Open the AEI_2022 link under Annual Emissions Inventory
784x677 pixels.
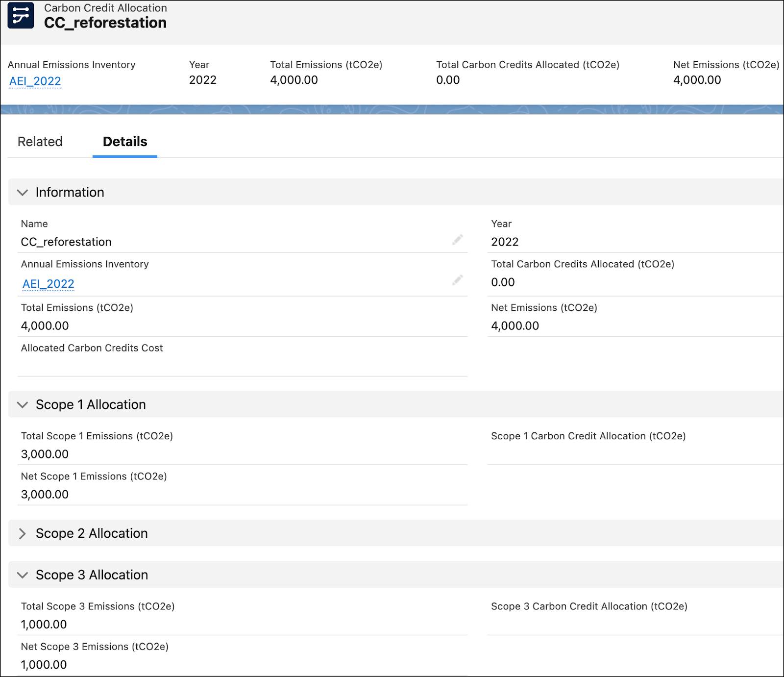(48, 283)
